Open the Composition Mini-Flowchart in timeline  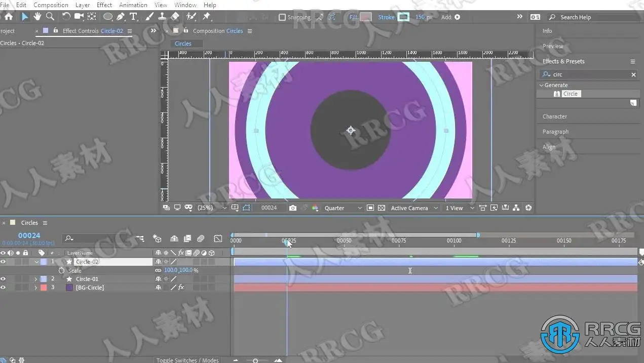pos(140,238)
